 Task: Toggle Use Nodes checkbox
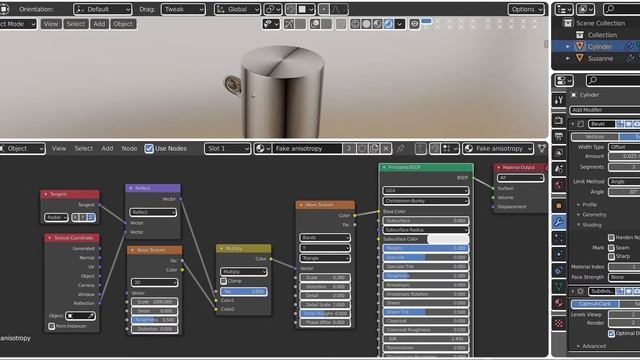(149, 149)
